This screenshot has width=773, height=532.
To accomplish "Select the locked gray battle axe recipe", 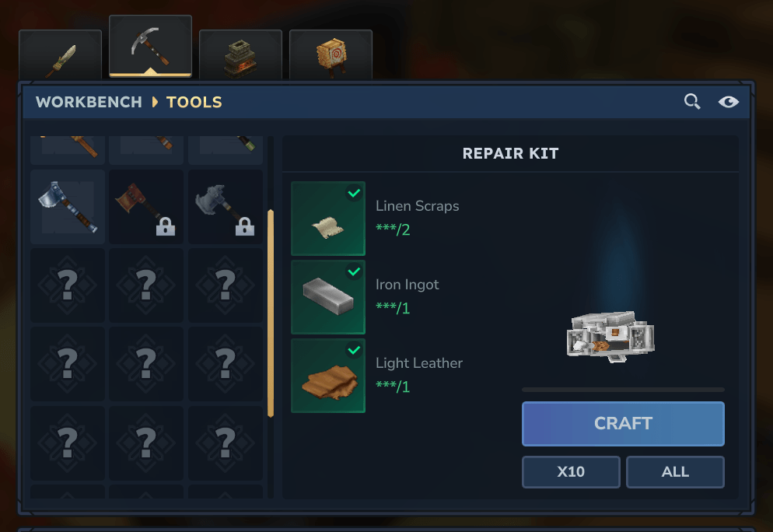I will point(226,207).
